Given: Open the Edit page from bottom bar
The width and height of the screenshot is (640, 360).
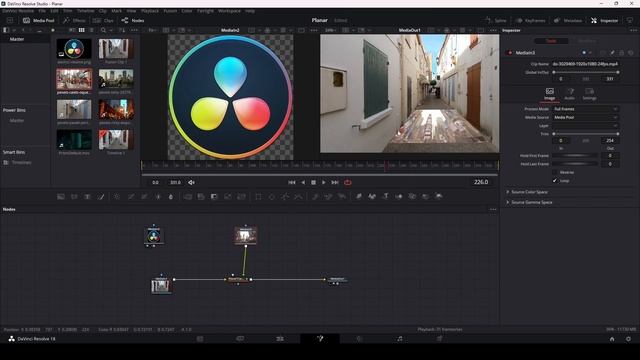Looking at the screenshot, I should 280,339.
